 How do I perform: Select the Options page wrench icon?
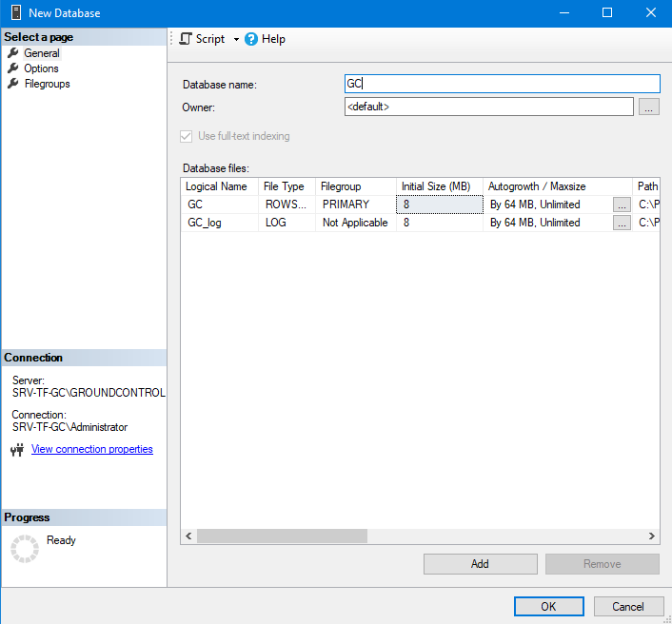coord(13,68)
